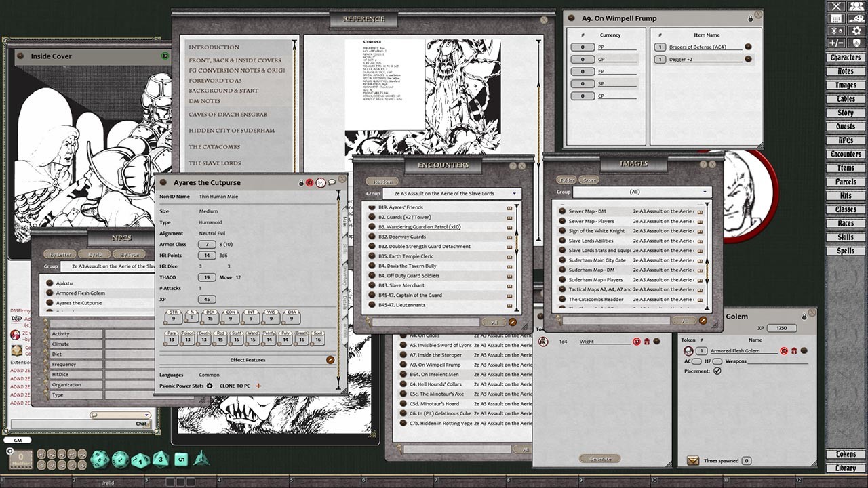Toggle ID visibility for the Wight token entry
The width and height of the screenshot is (868, 488).
[x=636, y=342]
